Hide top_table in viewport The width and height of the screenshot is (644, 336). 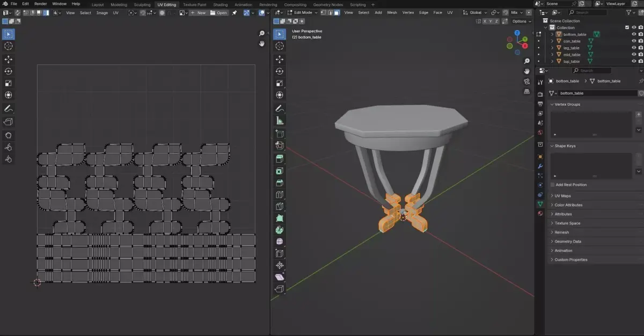point(634,61)
